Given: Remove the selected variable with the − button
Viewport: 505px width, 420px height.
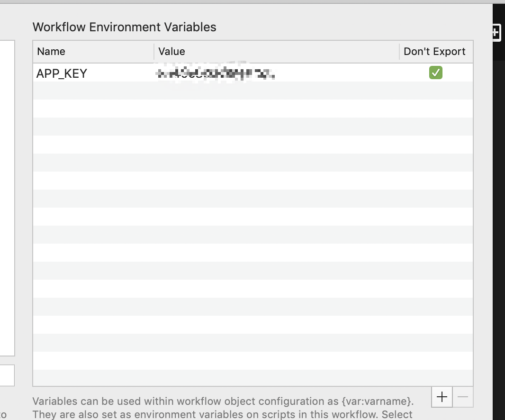Looking at the screenshot, I should [x=462, y=397].
